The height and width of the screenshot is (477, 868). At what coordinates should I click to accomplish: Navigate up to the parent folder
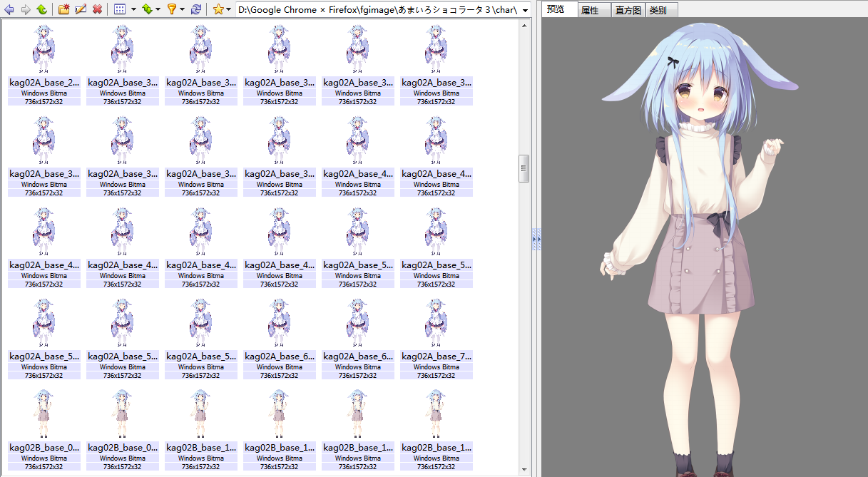(x=42, y=9)
